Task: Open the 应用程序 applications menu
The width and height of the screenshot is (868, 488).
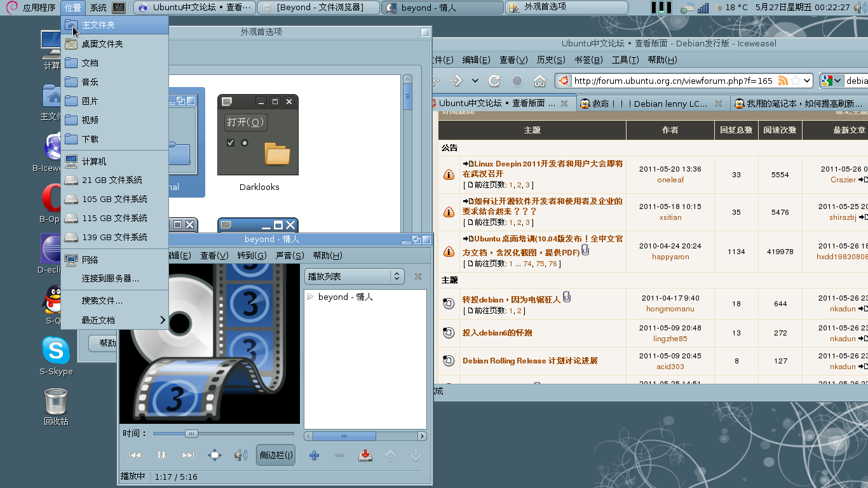Action: click(39, 8)
